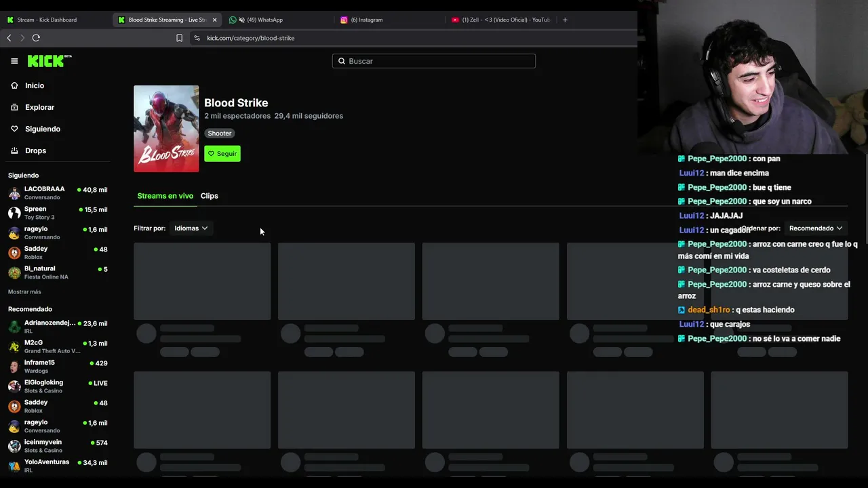Open the Idiomas filter dropdown
Viewport: 868px width, 488px height.
[191, 228]
